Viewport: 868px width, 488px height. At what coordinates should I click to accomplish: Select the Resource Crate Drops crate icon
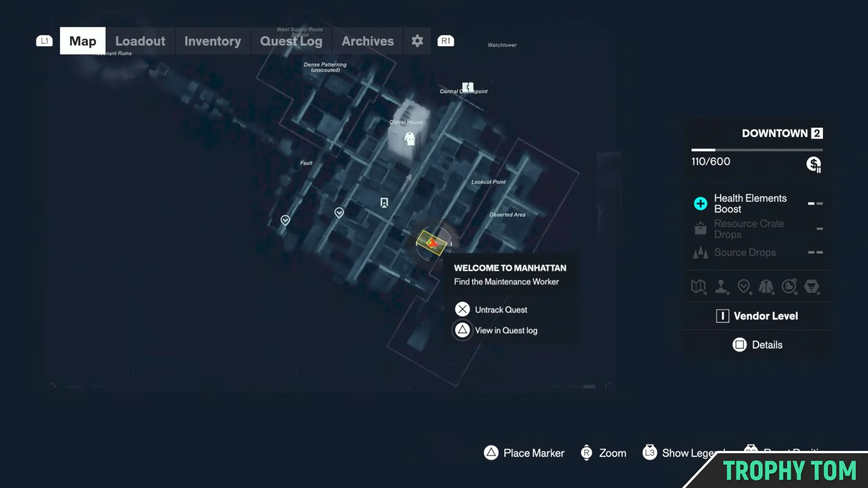point(700,228)
